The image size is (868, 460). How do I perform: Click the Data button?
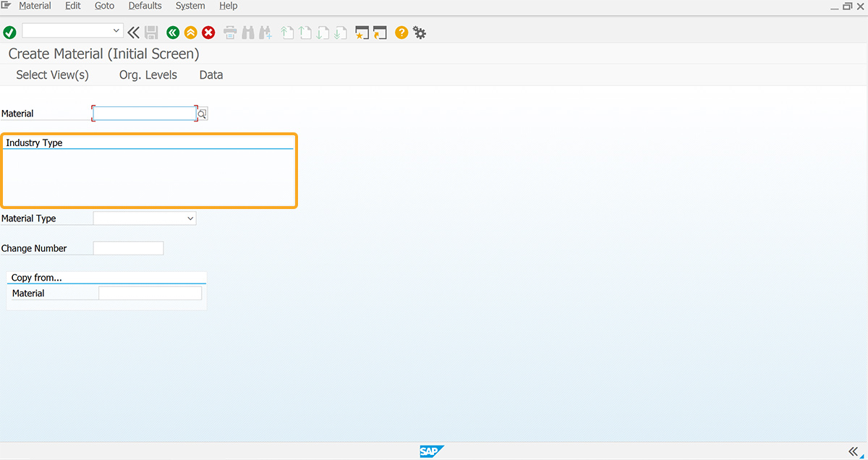pyautogui.click(x=211, y=75)
